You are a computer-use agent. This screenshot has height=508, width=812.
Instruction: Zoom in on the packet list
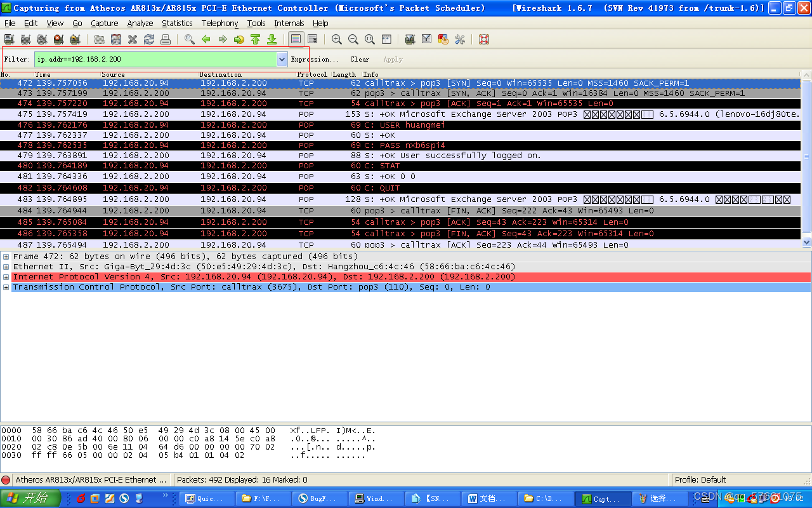pos(336,39)
